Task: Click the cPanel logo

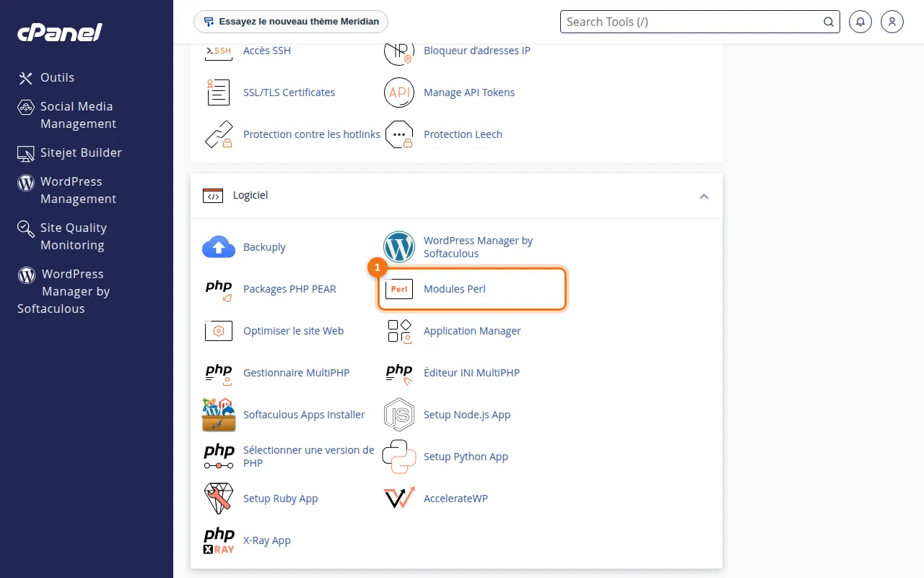Action: click(x=60, y=33)
